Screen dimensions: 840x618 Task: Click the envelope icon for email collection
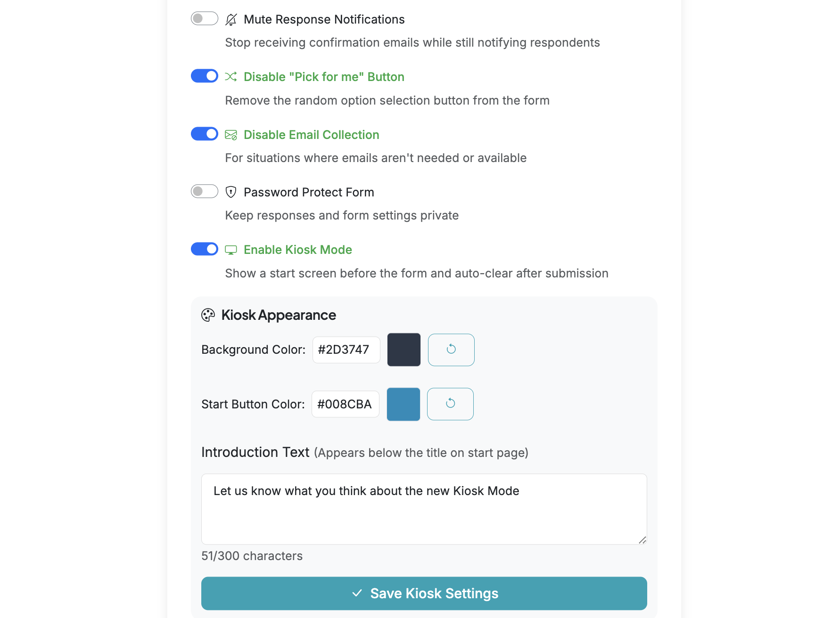[x=231, y=134]
